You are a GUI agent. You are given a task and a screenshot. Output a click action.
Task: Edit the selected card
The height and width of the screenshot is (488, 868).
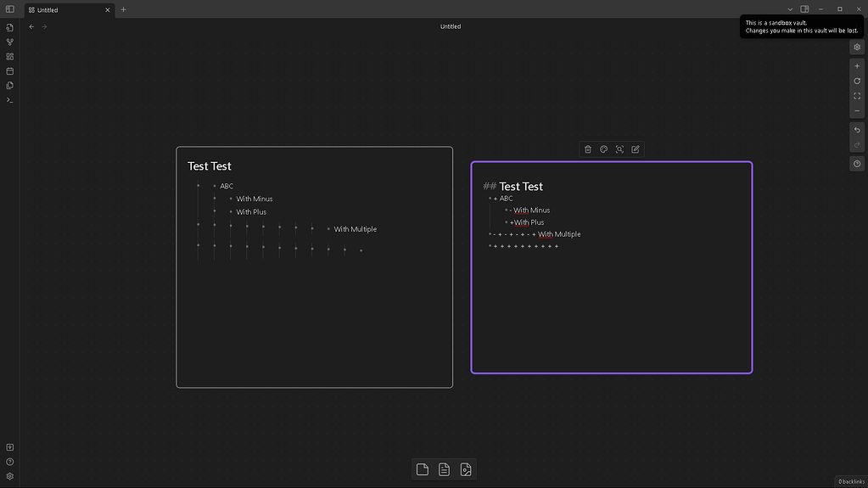pyautogui.click(x=636, y=149)
